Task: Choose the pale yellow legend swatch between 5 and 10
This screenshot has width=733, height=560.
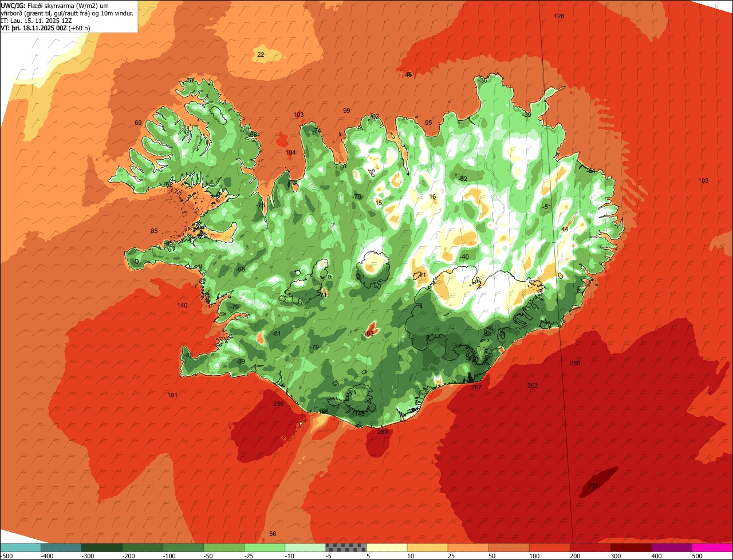Action: 387,547
